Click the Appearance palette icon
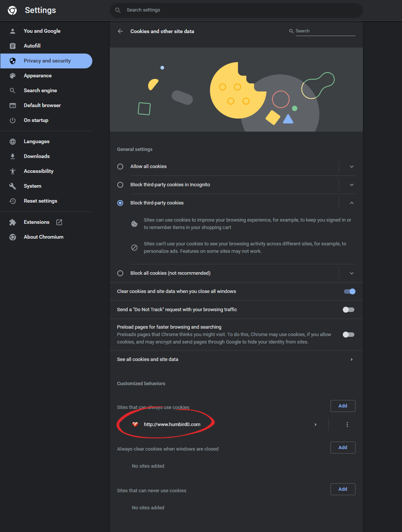The width and height of the screenshot is (402, 532). (x=13, y=76)
